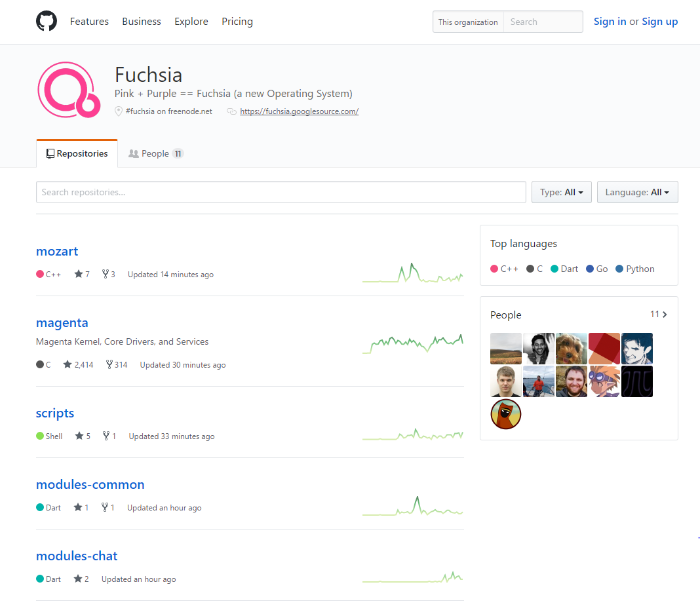Open the mozart repository
Image resolution: width=700 pixels, height=616 pixels.
coord(57,251)
